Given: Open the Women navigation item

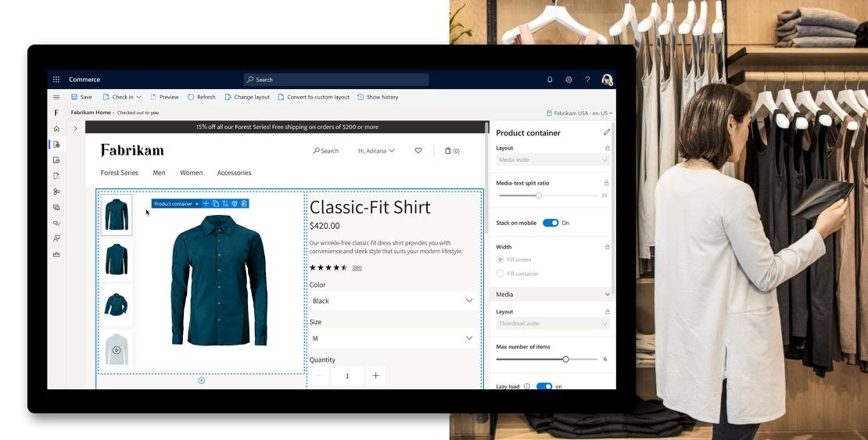Looking at the screenshot, I should (192, 173).
